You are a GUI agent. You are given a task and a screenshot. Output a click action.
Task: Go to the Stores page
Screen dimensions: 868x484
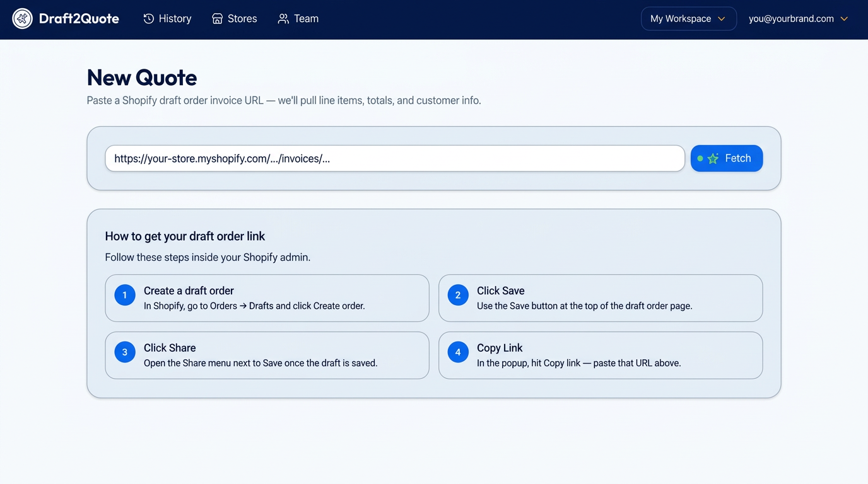tap(234, 19)
